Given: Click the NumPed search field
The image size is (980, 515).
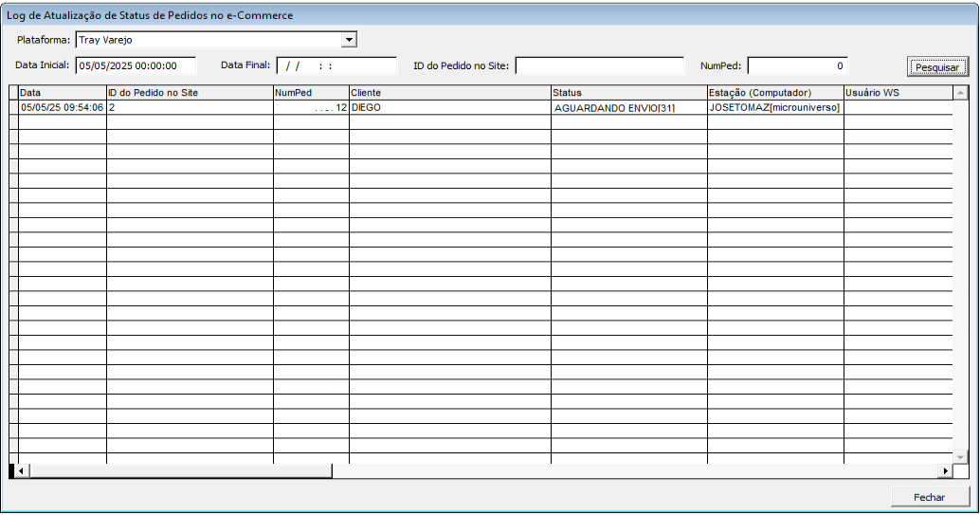Looking at the screenshot, I should pyautogui.click(x=797, y=65).
